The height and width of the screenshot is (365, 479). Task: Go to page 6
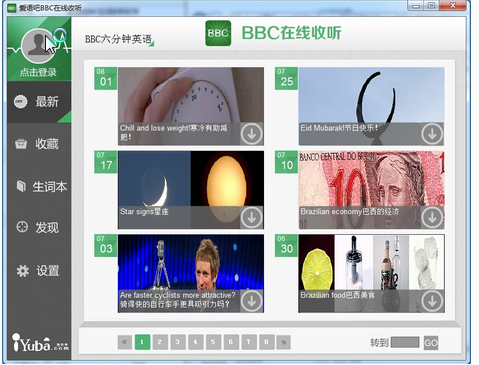[x=231, y=342]
